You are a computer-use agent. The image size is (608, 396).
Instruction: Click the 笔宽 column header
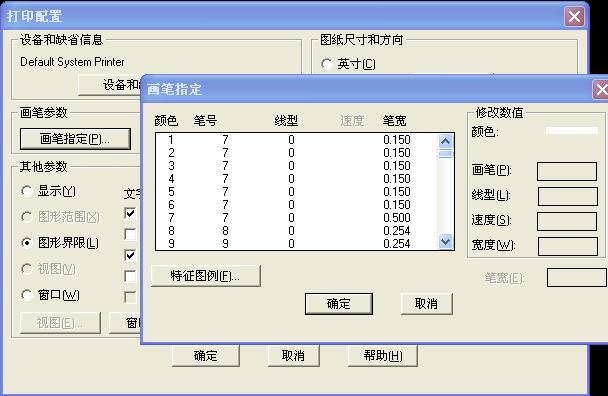[394, 121]
